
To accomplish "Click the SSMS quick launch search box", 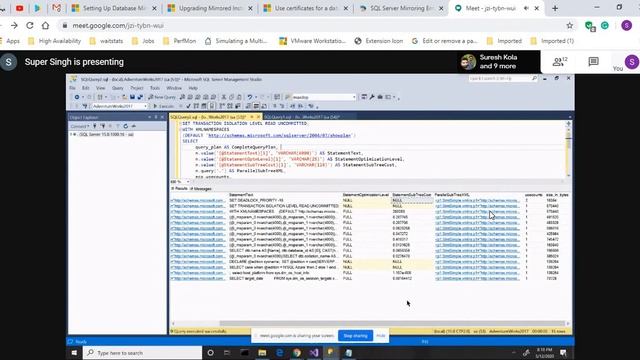I will [503, 78].
